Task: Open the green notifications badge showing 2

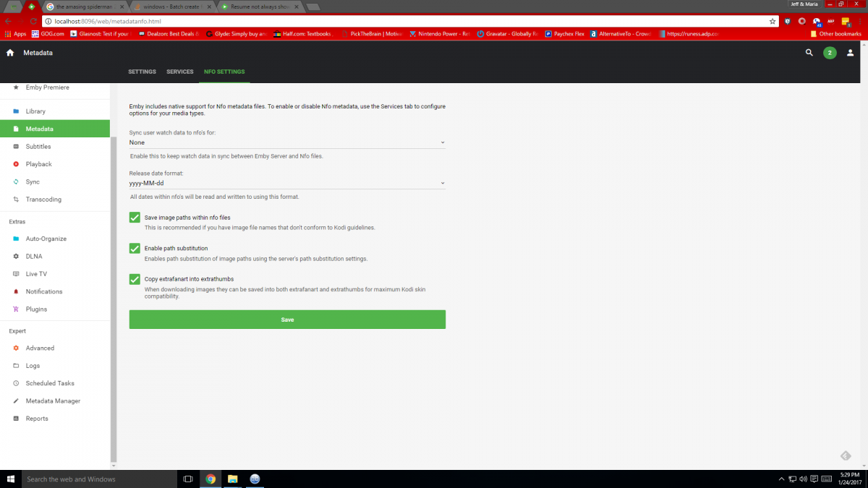Action: click(830, 53)
